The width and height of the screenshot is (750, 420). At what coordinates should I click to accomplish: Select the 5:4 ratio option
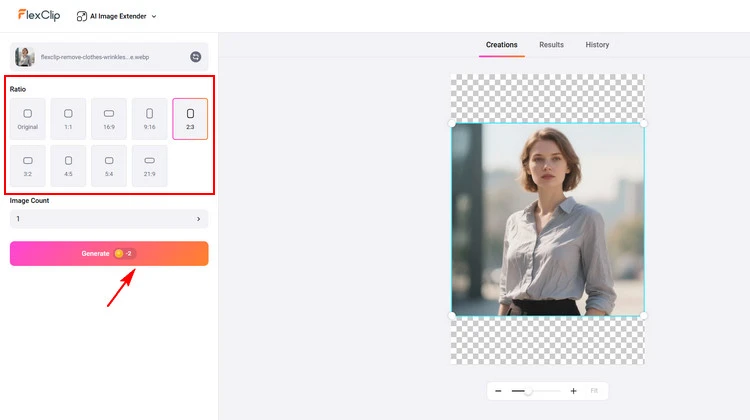(x=109, y=166)
